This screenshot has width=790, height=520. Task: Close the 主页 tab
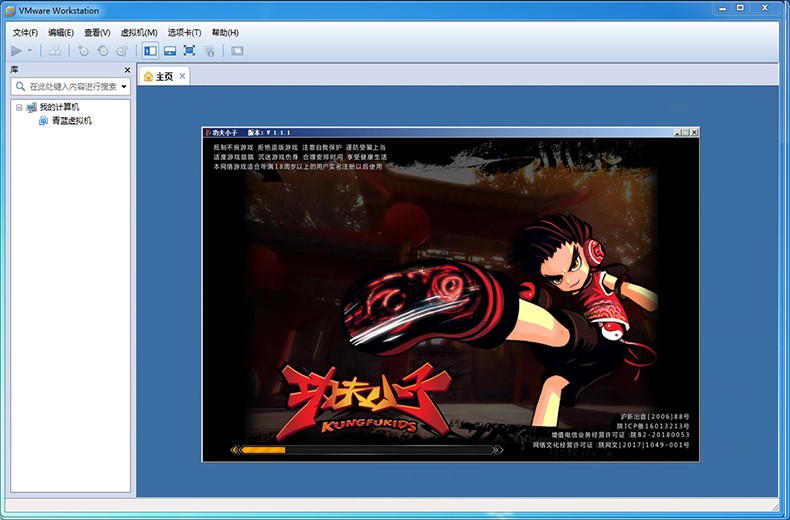[x=182, y=76]
